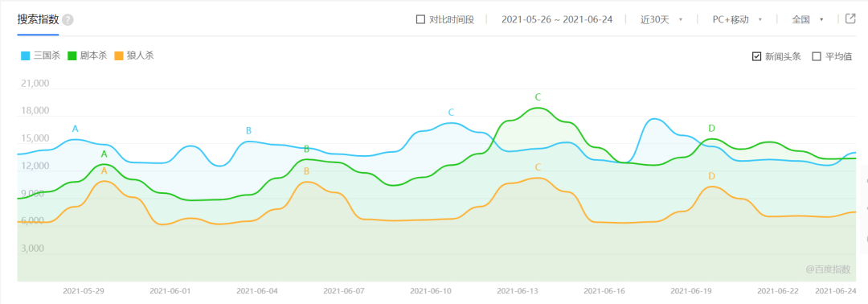Enable the 平均值 checkbox
Image resolution: width=868 pixels, height=304 pixels.
[x=816, y=56]
